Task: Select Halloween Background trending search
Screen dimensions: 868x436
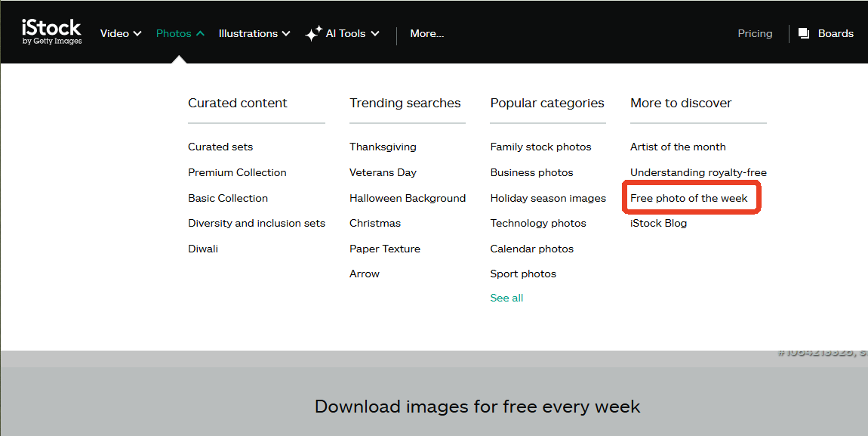Action: [408, 198]
